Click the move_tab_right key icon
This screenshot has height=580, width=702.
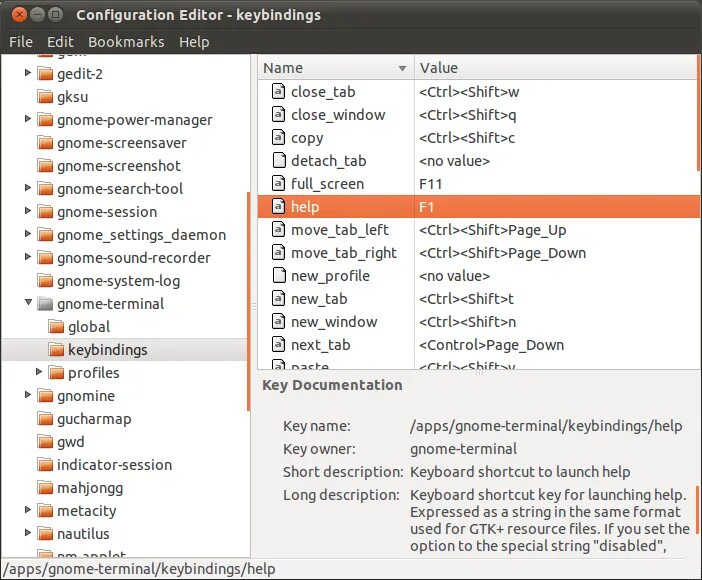278,253
